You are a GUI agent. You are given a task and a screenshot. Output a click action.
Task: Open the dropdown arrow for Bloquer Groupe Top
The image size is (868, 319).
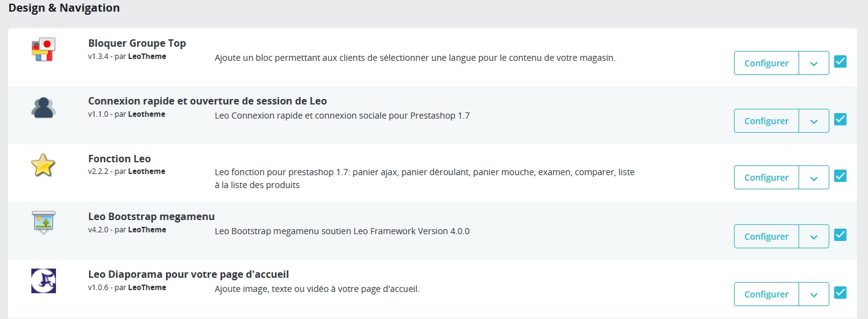pos(814,63)
